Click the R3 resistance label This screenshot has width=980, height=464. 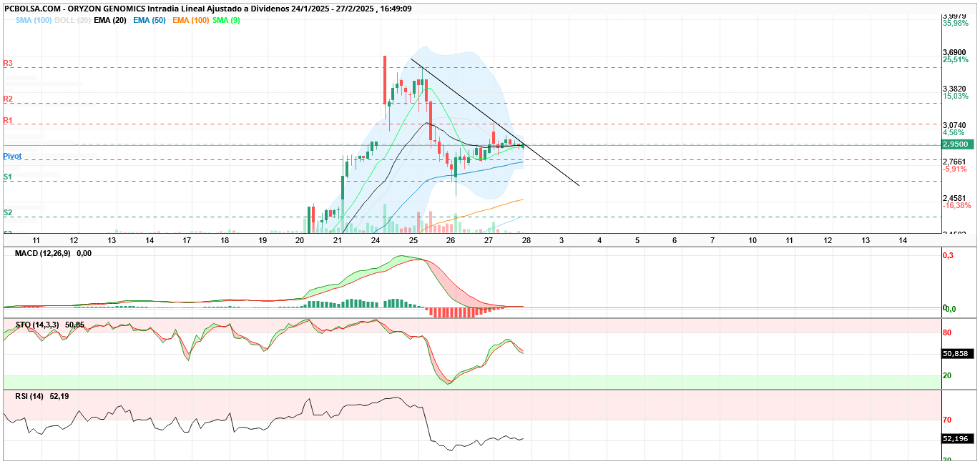coord(8,63)
